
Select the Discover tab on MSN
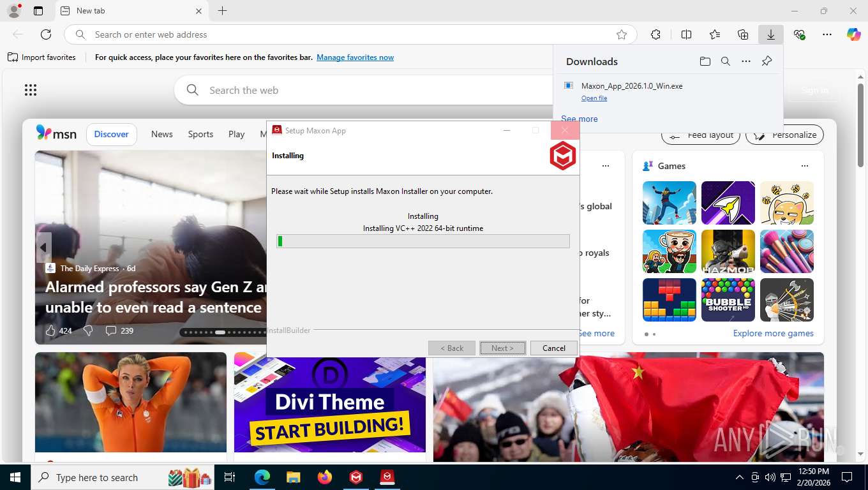(111, 134)
